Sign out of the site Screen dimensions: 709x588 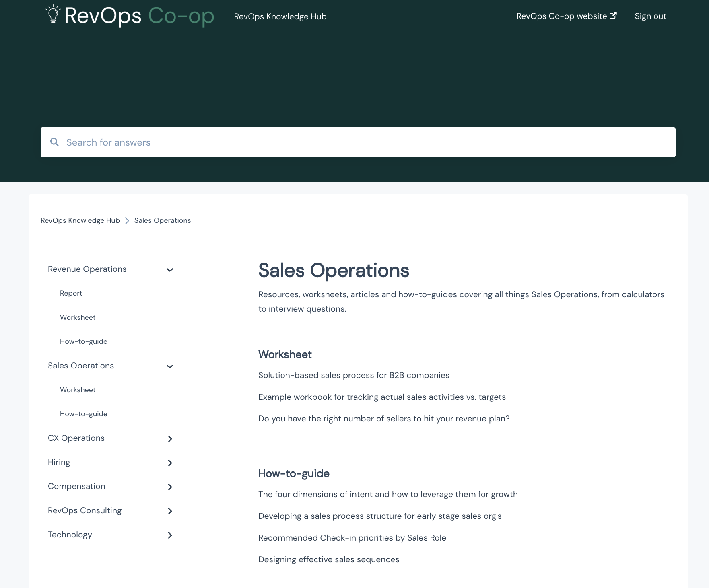(650, 16)
